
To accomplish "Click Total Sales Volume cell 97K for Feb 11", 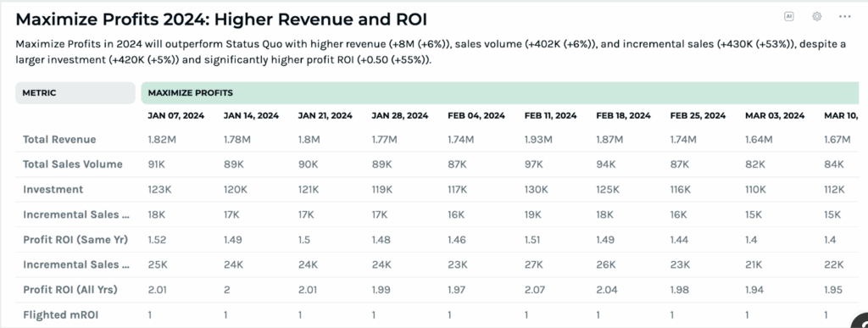I will tap(535, 164).
